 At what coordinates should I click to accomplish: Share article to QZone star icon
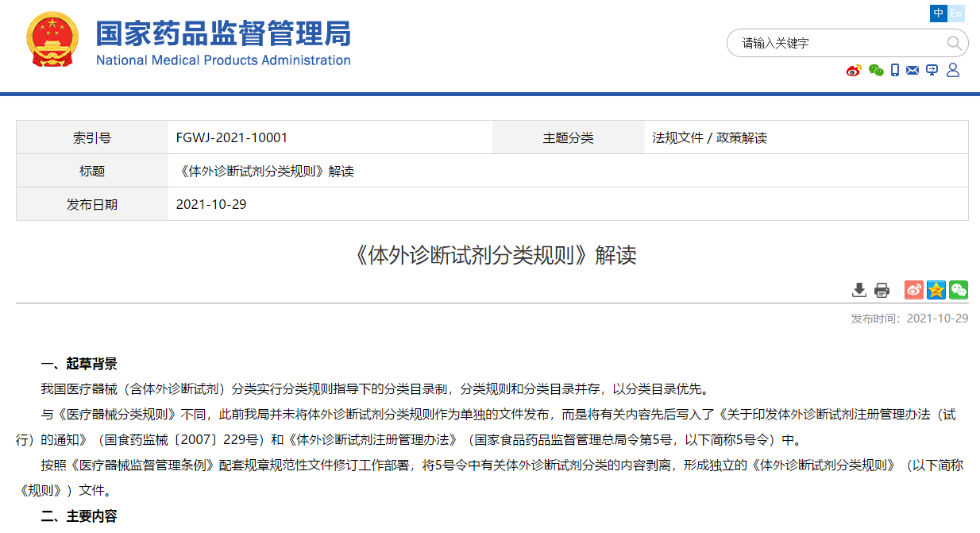[x=936, y=290]
